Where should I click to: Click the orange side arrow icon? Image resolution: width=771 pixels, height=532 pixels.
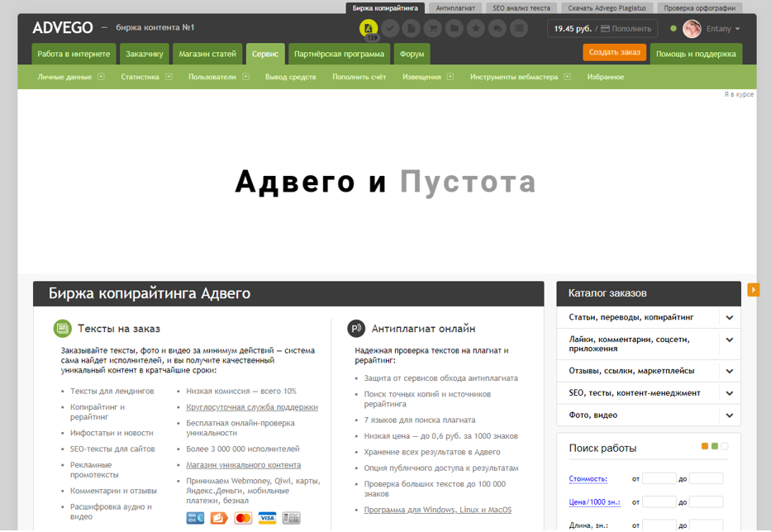point(753,290)
